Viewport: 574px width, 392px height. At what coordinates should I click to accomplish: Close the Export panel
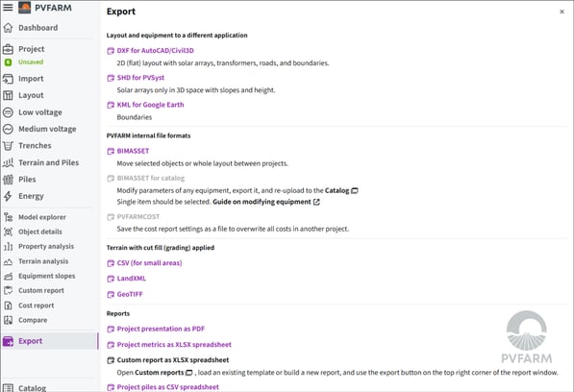point(562,12)
